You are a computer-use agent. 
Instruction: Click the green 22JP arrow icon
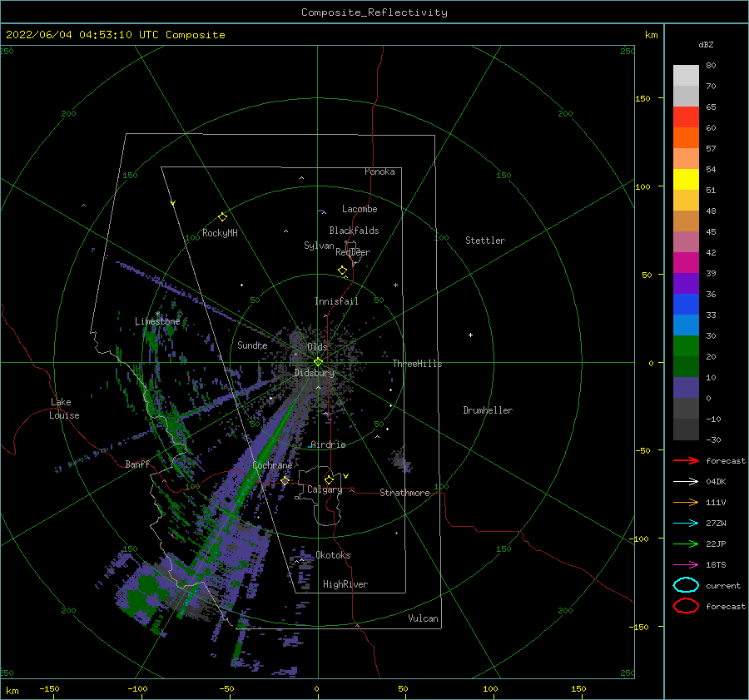click(686, 544)
